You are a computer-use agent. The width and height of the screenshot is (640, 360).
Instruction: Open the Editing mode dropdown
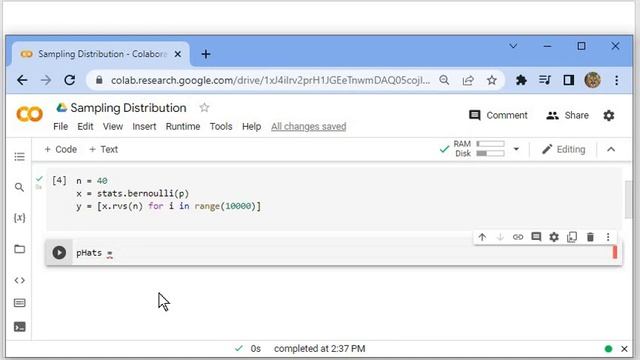(x=564, y=149)
